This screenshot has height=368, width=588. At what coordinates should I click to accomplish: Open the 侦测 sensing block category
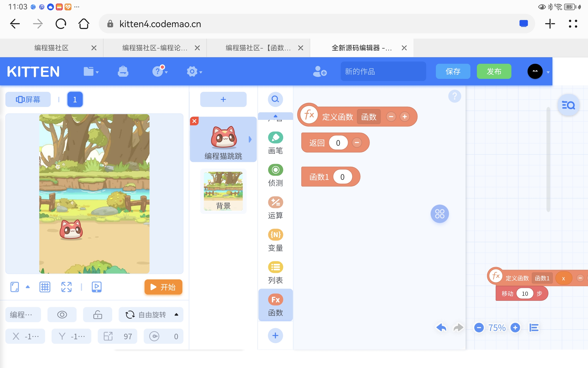276,175
